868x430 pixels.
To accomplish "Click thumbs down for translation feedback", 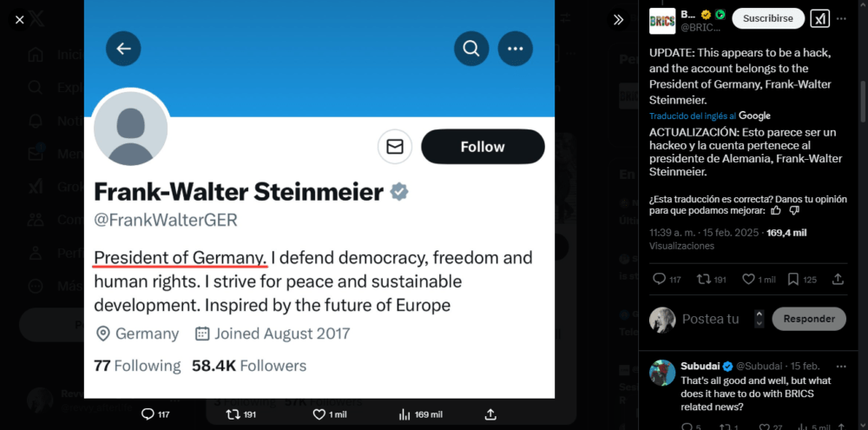I will [x=794, y=210].
